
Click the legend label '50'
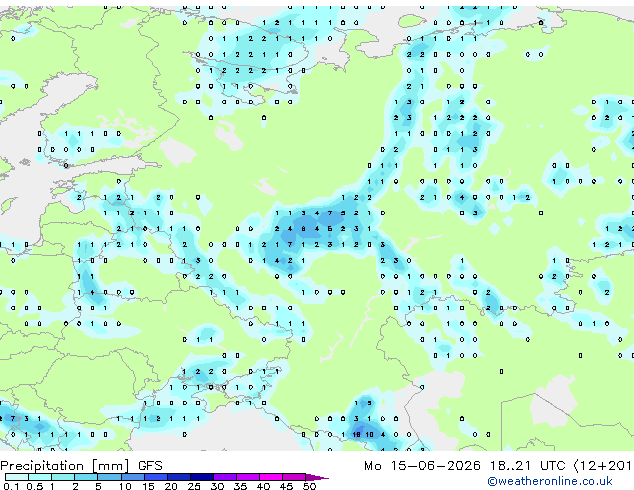(x=309, y=486)
